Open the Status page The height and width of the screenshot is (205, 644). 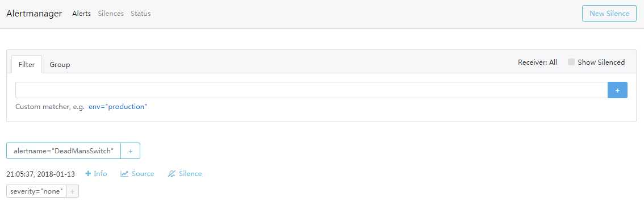[140, 14]
